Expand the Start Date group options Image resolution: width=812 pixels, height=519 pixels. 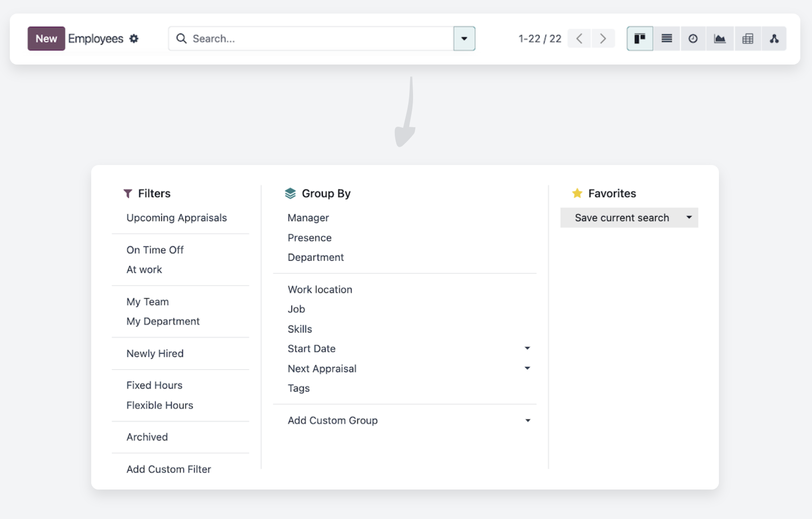(527, 348)
